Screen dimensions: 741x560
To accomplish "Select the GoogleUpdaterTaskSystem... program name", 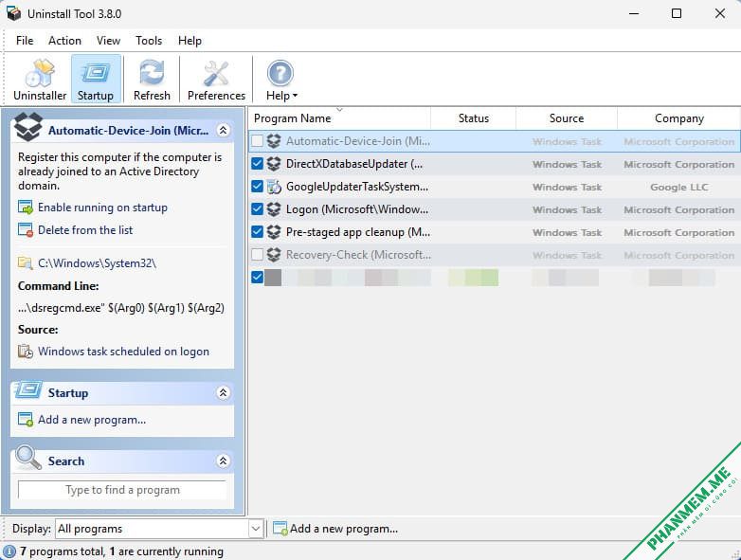I will tap(357, 187).
